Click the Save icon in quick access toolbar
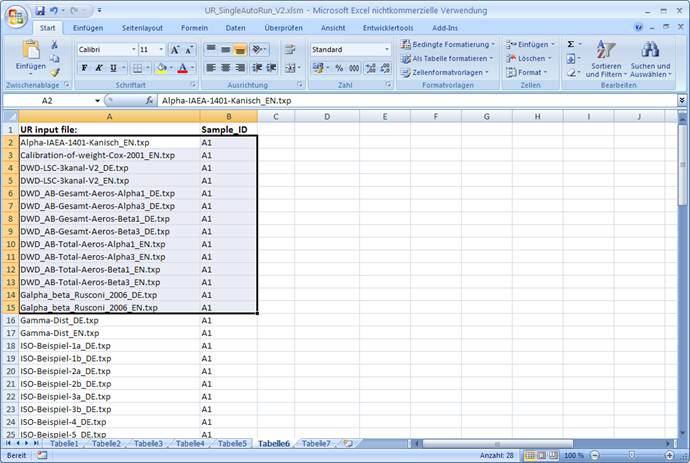The image size is (690, 463). [x=40, y=10]
